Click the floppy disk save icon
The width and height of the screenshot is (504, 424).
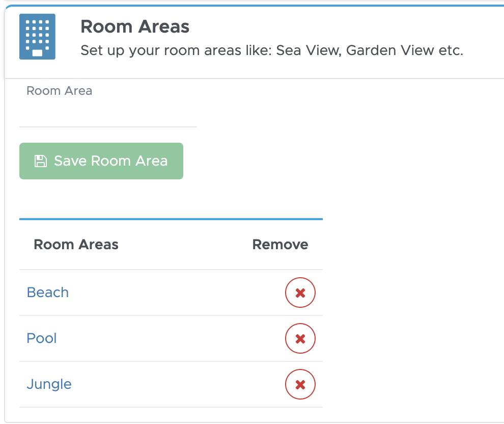tap(41, 161)
